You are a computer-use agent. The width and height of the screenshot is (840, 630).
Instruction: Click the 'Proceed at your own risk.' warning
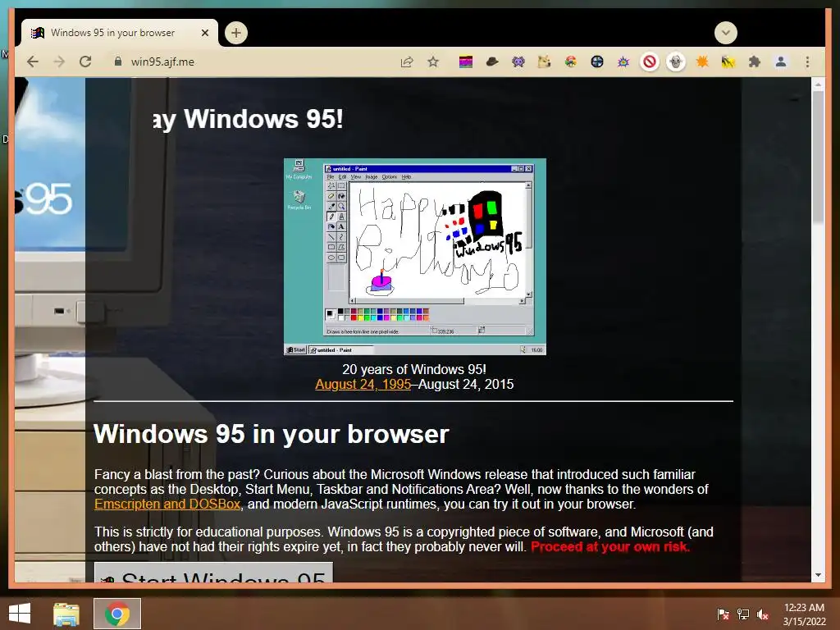pyautogui.click(x=610, y=547)
